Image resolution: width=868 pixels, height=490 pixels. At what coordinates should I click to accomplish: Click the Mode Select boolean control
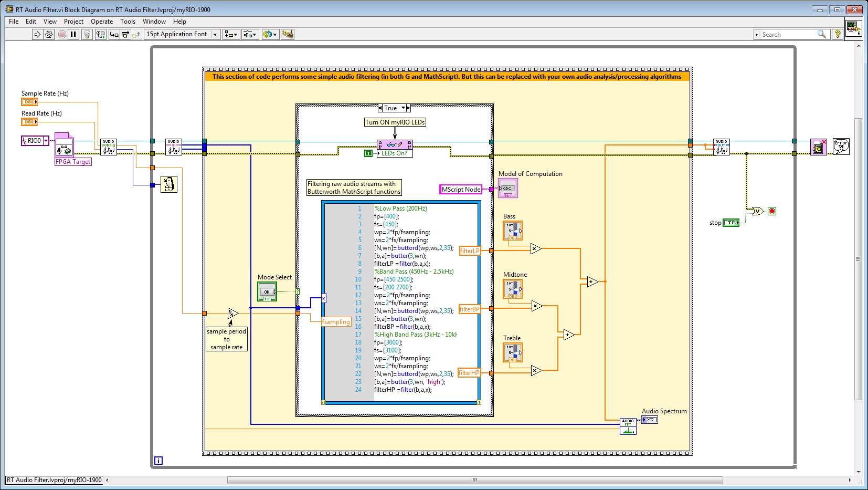tap(267, 292)
